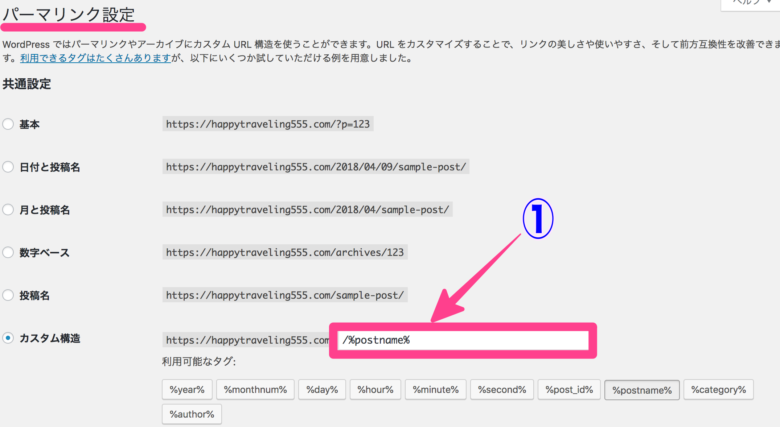The height and width of the screenshot is (427, 780).
Task: Add the %minute% tag
Action: pyautogui.click(x=436, y=390)
